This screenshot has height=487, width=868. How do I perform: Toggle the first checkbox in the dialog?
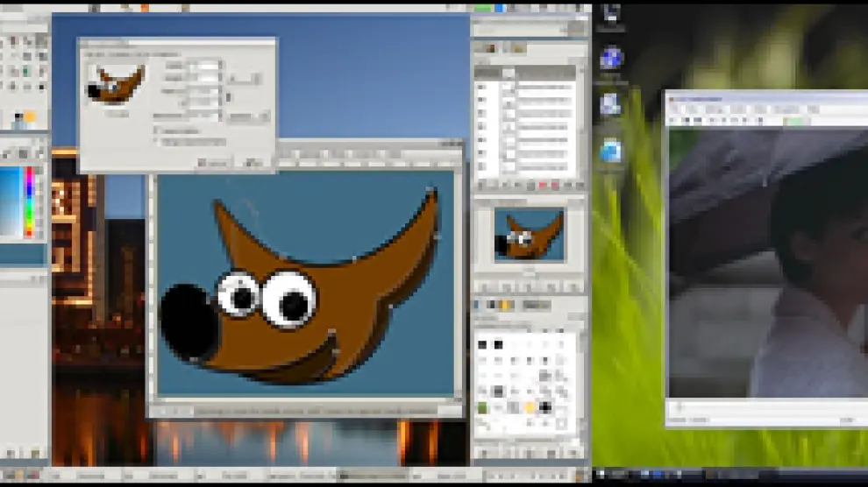(157, 130)
